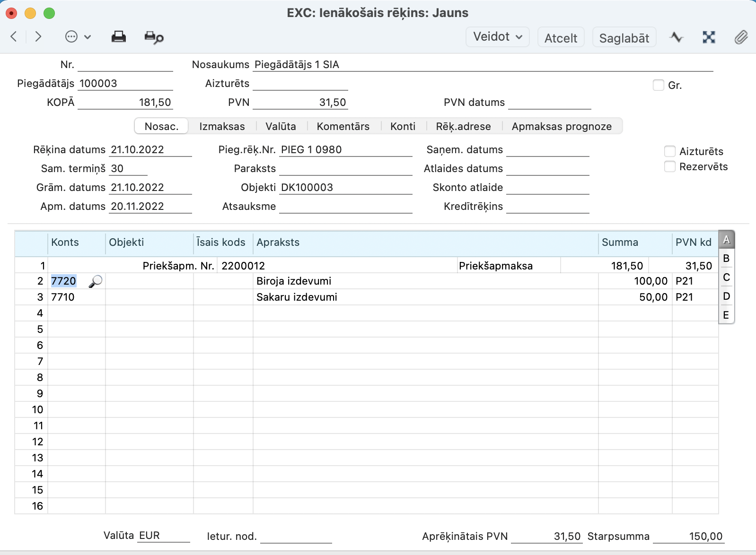Toggle the Gr. checkbox

coord(658,85)
